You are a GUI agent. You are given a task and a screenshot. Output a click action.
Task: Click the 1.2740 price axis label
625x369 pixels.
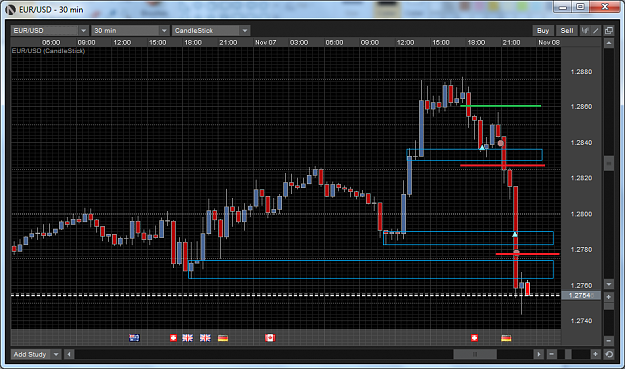pyautogui.click(x=582, y=321)
